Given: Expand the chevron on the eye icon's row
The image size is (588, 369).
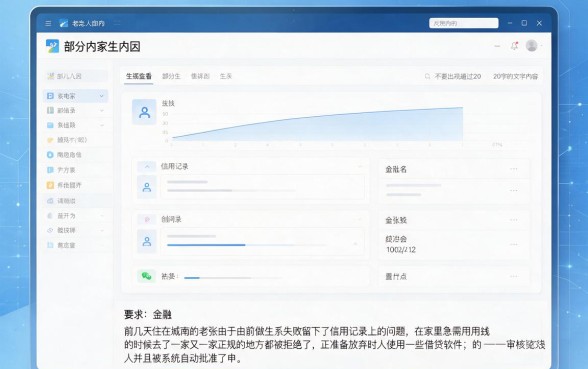Looking at the screenshot, I should 102,230.
